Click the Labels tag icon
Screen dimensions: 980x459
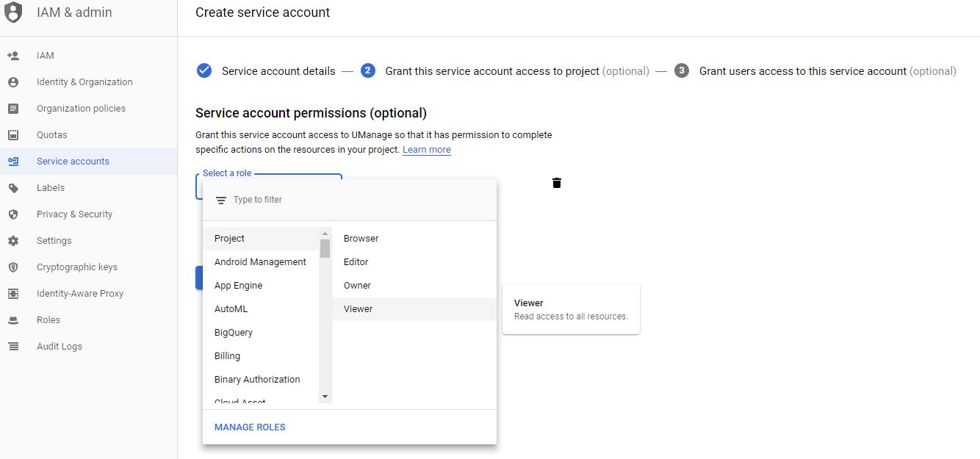[15, 187]
